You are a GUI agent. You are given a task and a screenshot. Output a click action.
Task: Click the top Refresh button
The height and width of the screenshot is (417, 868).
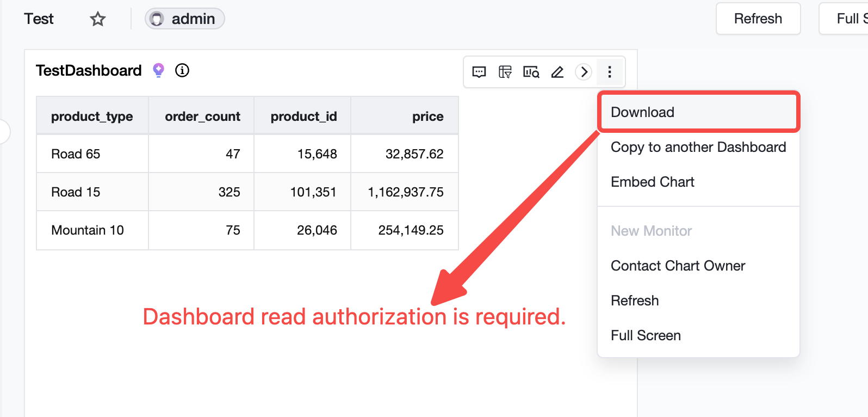pos(758,19)
